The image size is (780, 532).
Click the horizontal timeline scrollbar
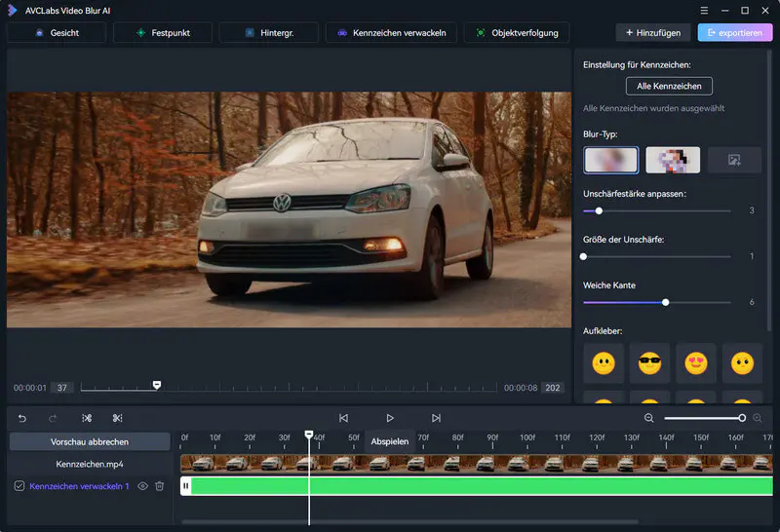click(409, 521)
